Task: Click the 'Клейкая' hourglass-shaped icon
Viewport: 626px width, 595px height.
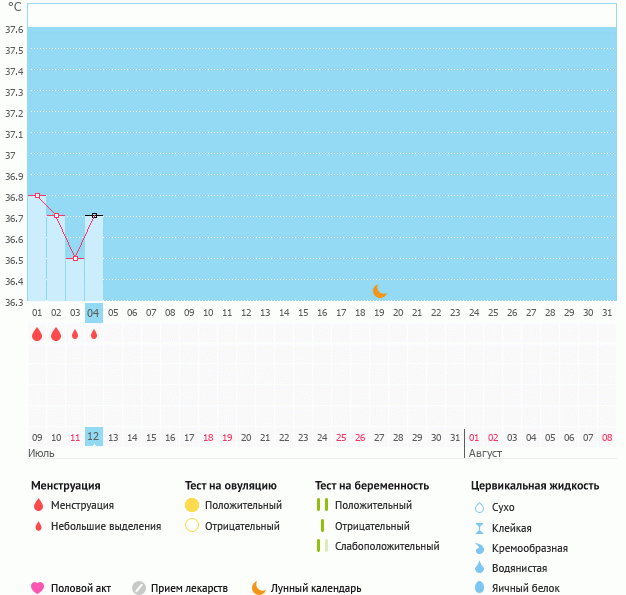Action: tap(479, 528)
